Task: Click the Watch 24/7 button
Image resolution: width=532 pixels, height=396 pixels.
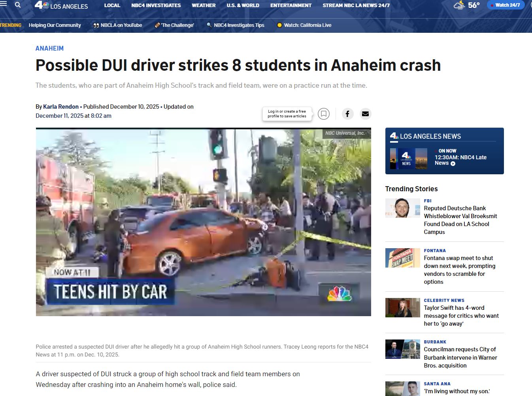Action: [x=506, y=5]
